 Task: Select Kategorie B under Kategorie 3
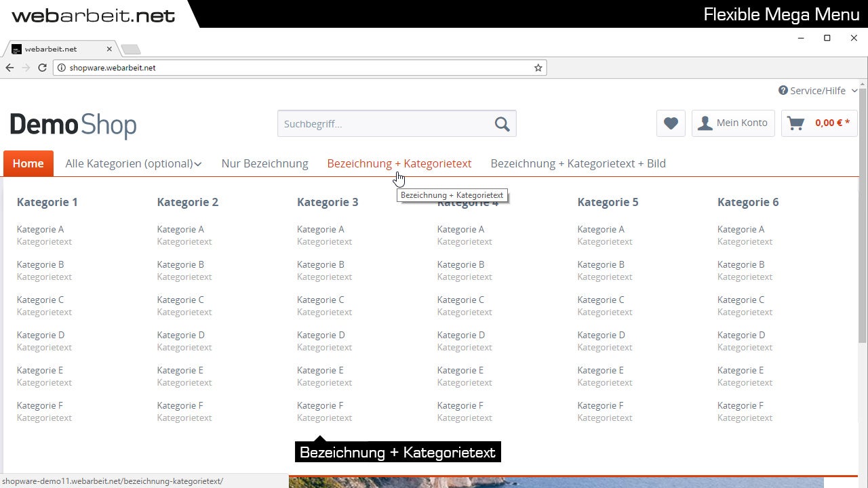[x=321, y=264]
